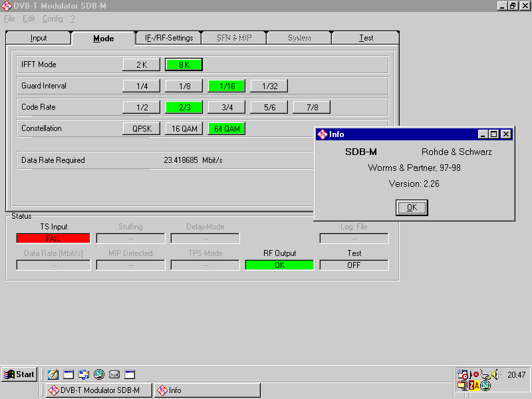The image size is (532, 399).
Task: Set guard interval to 1/32
Action: [269, 86]
